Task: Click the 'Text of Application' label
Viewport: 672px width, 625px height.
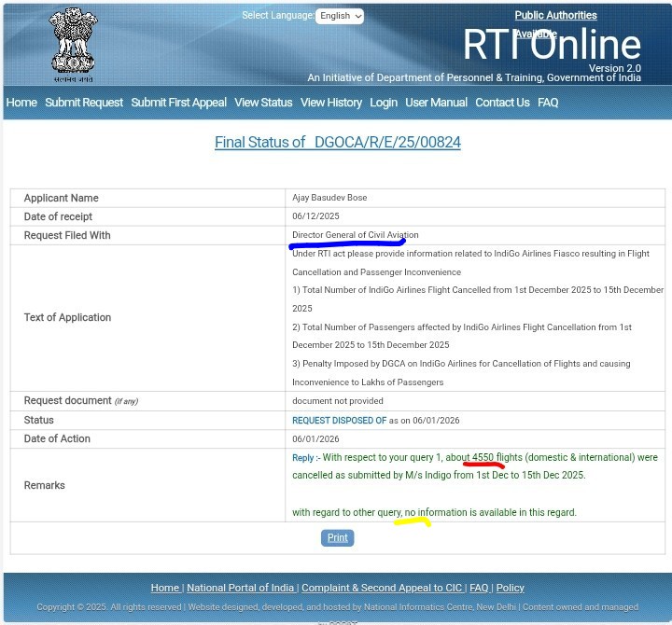Action: (x=67, y=317)
